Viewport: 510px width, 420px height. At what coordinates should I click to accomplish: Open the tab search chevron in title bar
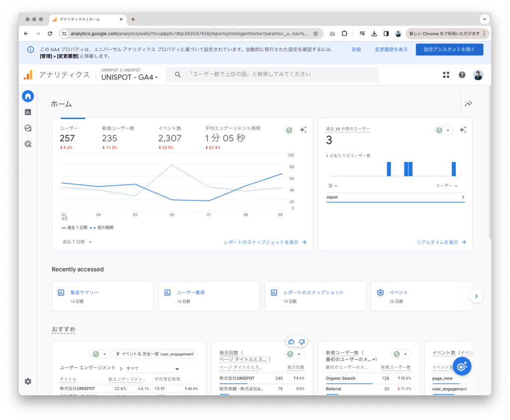[485, 19]
